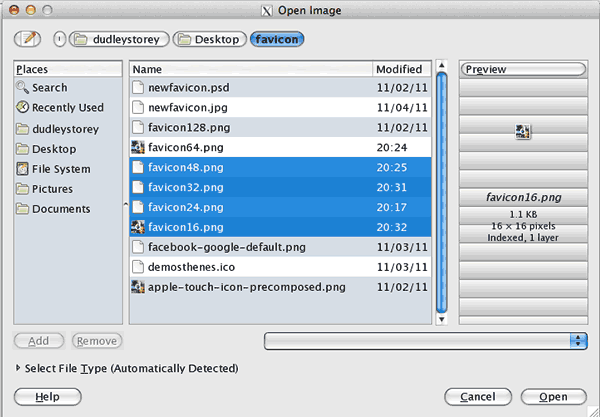Click the favicon64.png thumbnail icon
The width and height of the screenshot is (600, 417).
click(138, 147)
